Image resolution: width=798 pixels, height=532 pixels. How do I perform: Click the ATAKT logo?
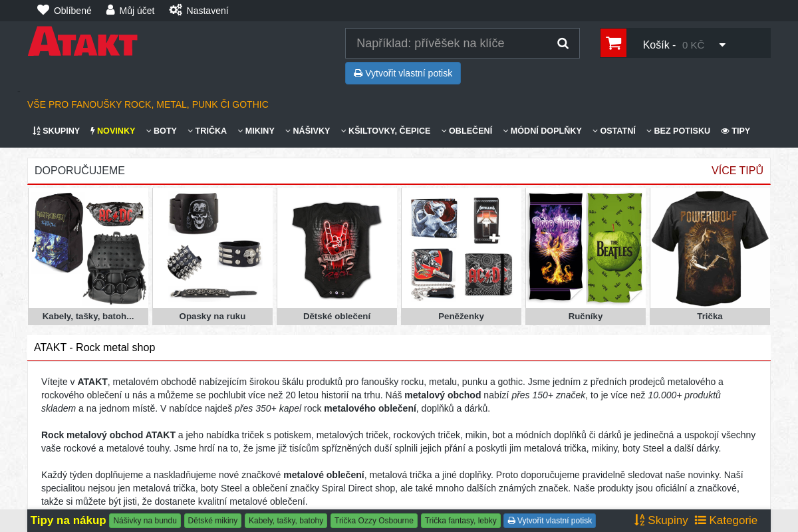(x=82, y=42)
